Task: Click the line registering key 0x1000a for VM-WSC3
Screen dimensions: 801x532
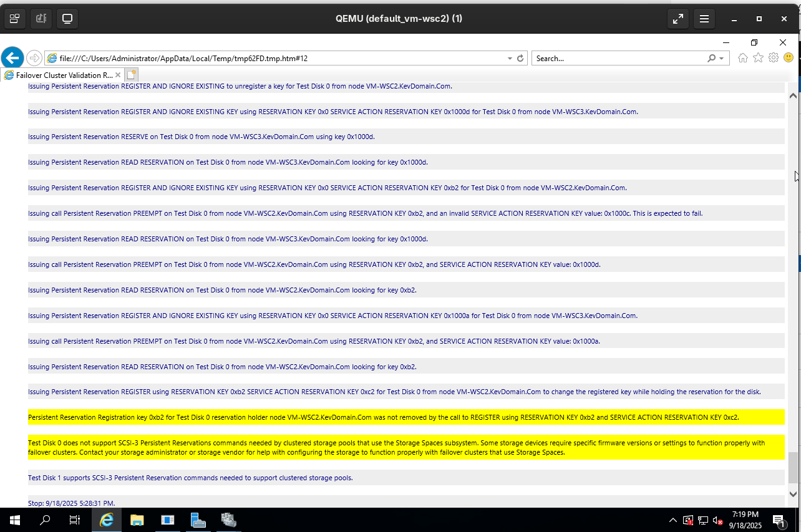Action: pyautogui.click(x=406, y=316)
